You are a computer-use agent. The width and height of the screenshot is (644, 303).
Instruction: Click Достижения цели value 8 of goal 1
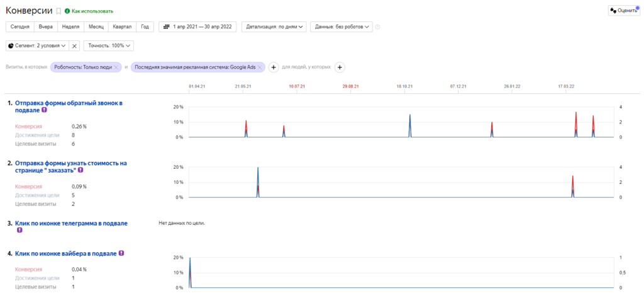pos(73,135)
